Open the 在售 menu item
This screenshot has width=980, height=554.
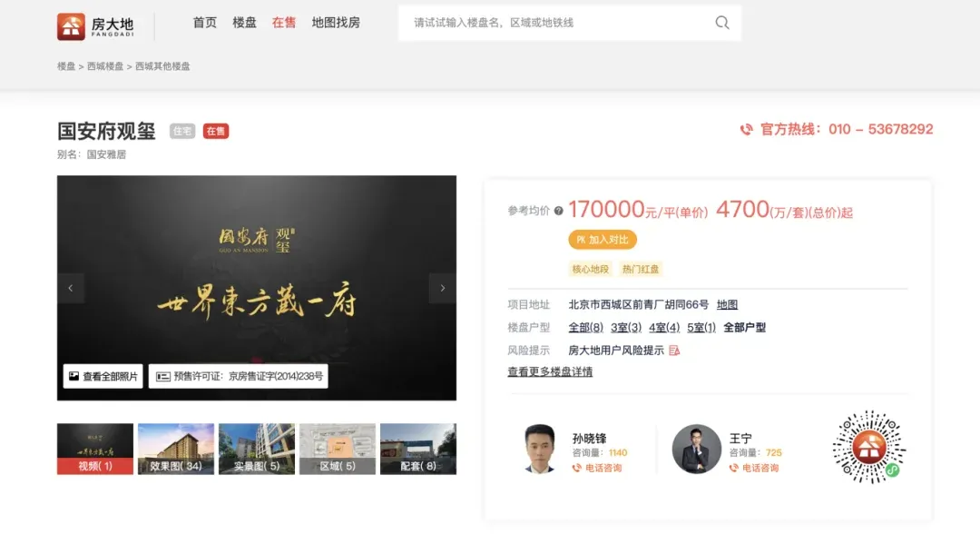click(x=284, y=24)
